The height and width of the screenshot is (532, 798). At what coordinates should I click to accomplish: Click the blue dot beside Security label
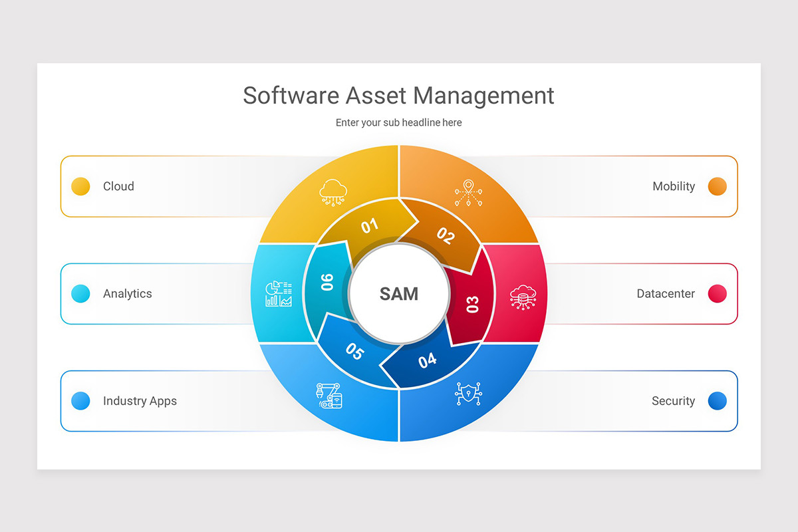pos(717,401)
